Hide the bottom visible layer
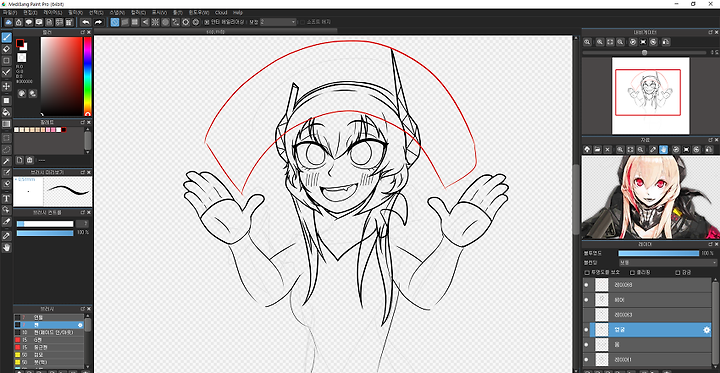The image size is (720, 373). pyautogui.click(x=586, y=360)
